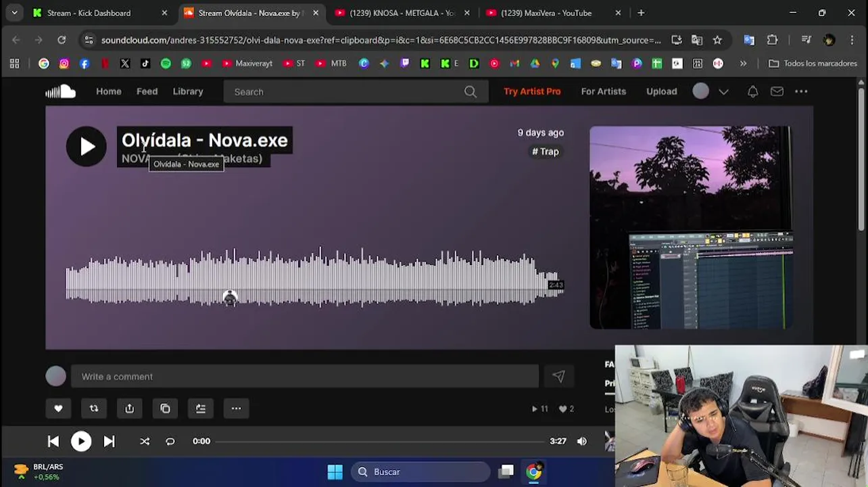This screenshot has height=487, width=868.
Task: Skip to the next track in player
Action: (x=109, y=441)
